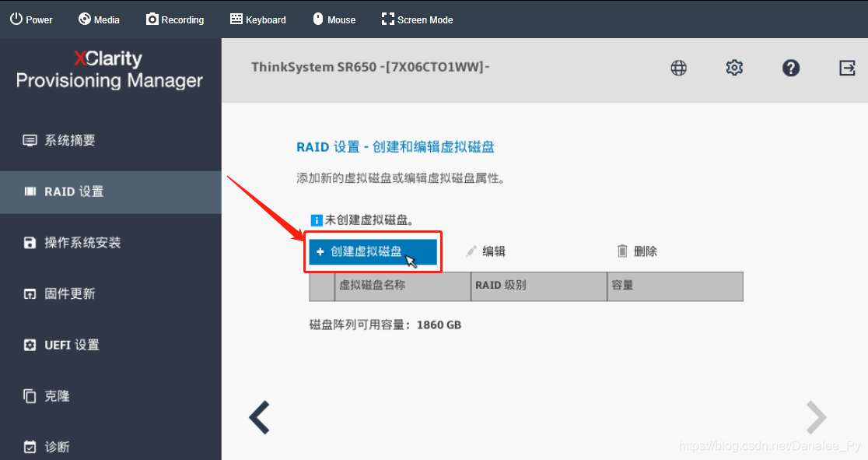Click the 创建虚拟磁盘 button
Viewport: 868px width, 460px height.
[x=373, y=251]
